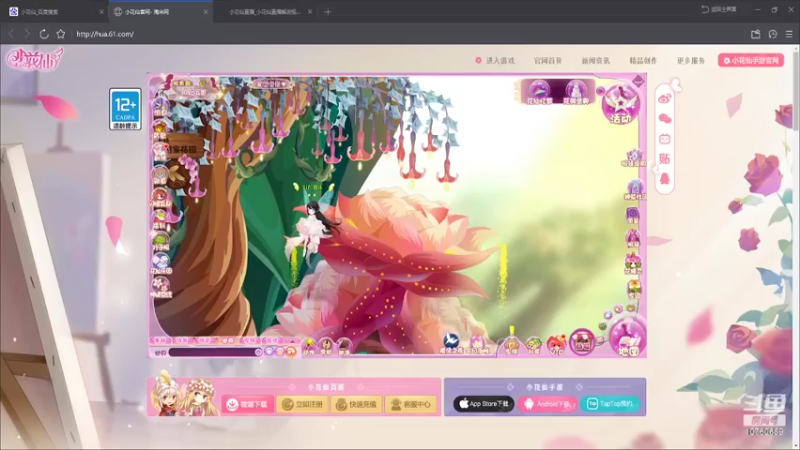Open 更多服务 in the site navigation

pyautogui.click(x=691, y=61)
